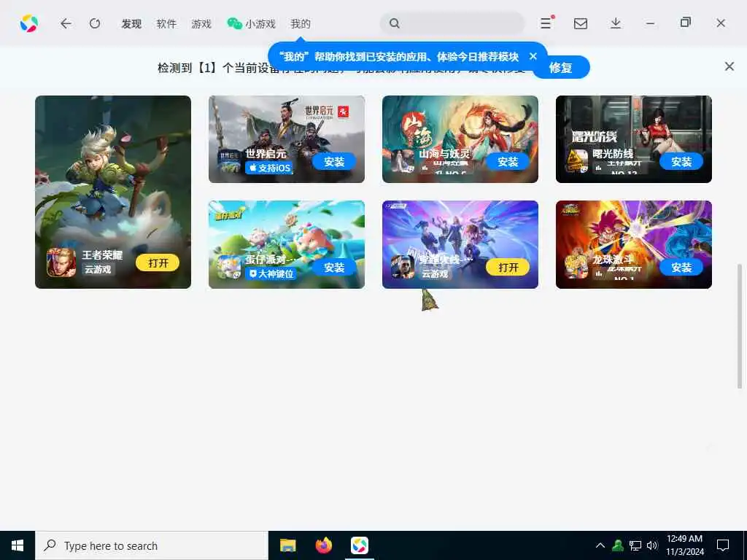This screenshot has width=747, height=560.
Task: Switch to the 游戏 tab
Action: [201, 24]
